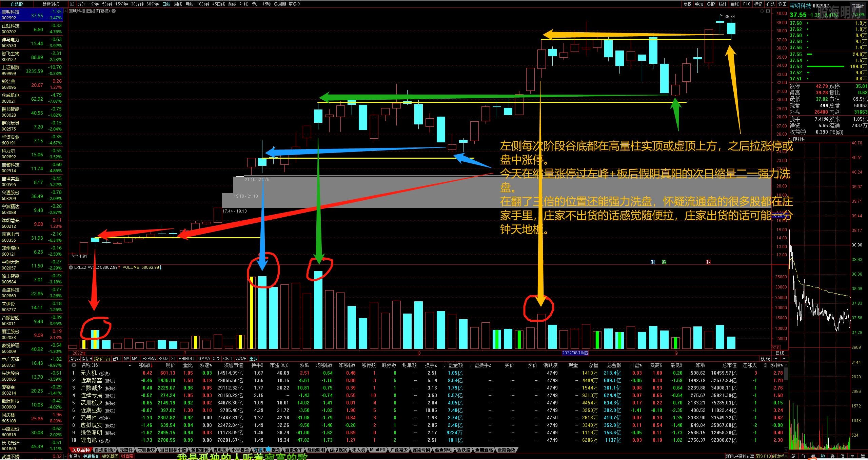
Task: Switch to the 60分钟 period
Action: pos(153,4)
